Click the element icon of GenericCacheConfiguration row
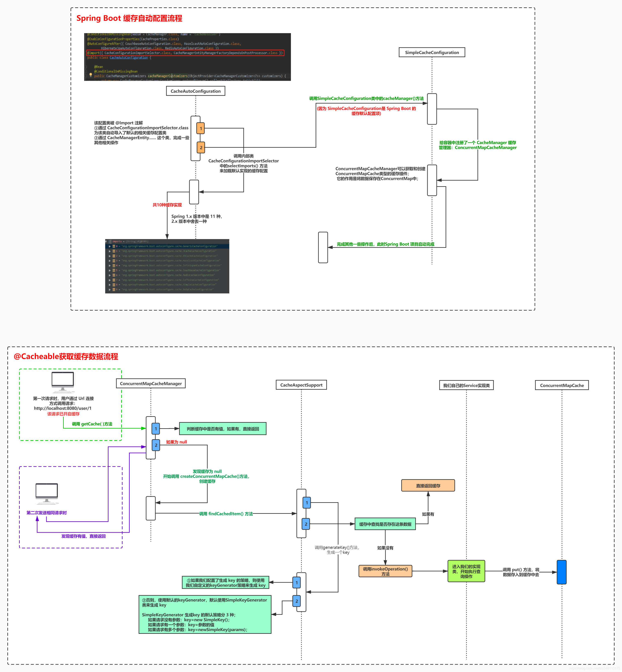The image size is (622, 672). click(x=114, y=246)
